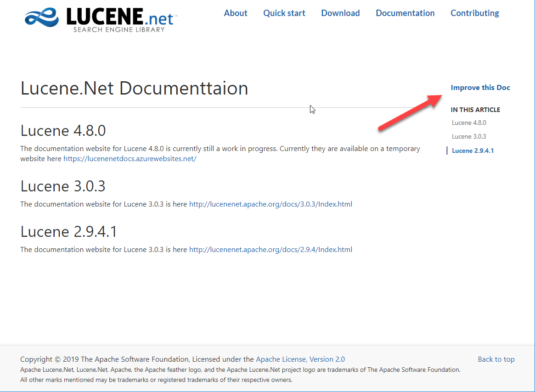Open the Download page
The image size is (535, 392).
click(x=340, y=13)
